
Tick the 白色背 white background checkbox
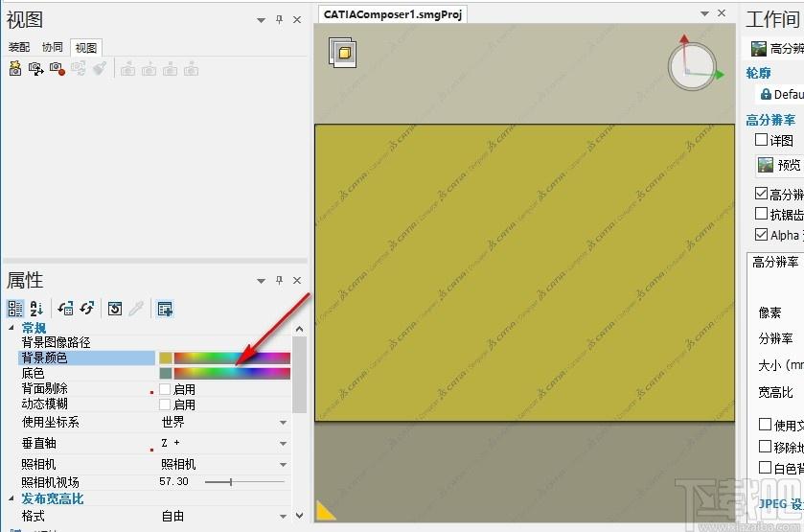click(765, 468)
